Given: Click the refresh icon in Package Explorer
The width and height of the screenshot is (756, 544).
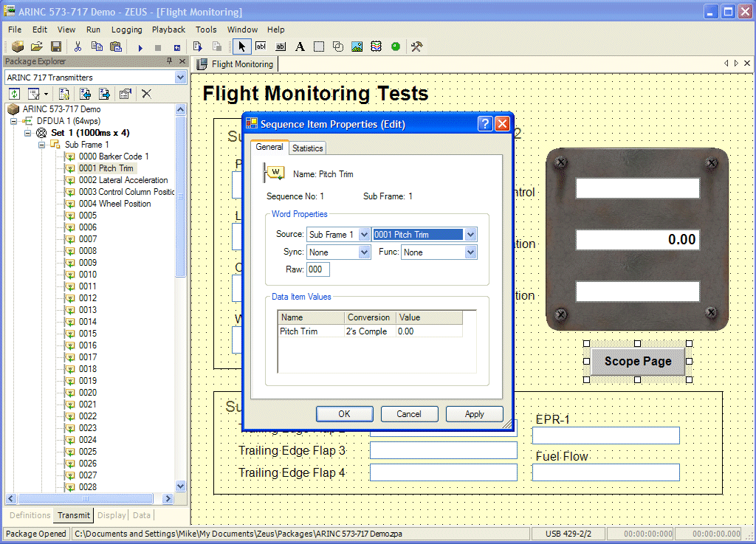Looking at the screenshot, I should [15, 94].
